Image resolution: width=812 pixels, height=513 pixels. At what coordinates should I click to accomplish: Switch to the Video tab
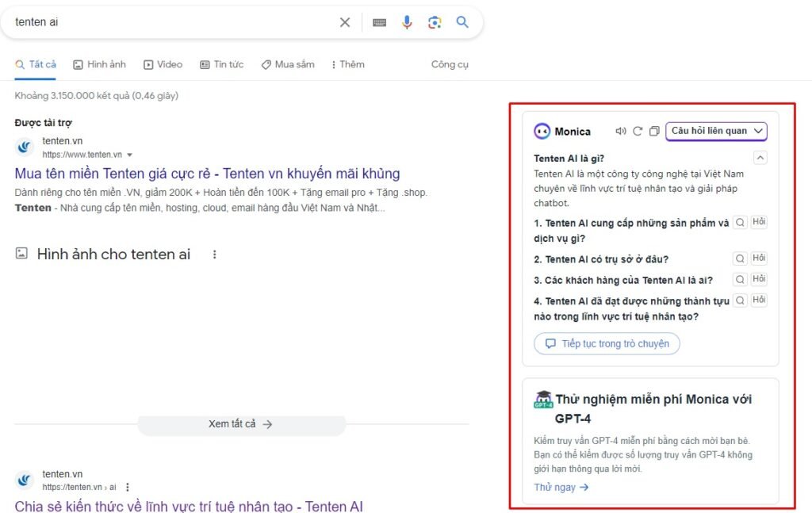click(x=163, y=65)
